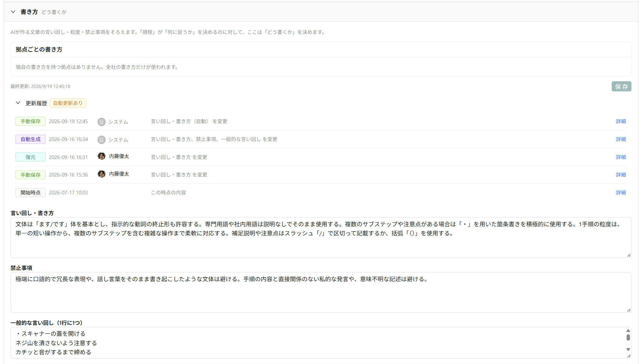This screenshot has width=643, height=364.
Task: Click 内藤優太 avatar in 15:36 row
Action: 101,174
